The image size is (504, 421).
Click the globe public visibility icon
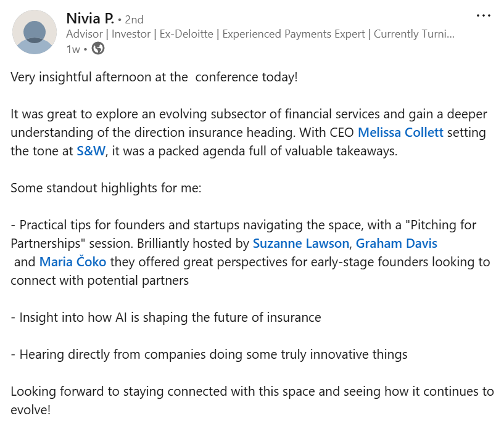click(x=98, y=49)
